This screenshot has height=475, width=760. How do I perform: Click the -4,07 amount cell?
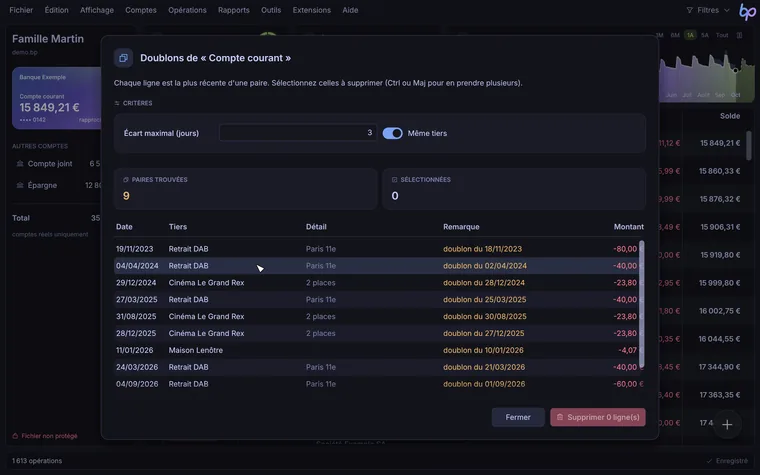click(627, 350)
